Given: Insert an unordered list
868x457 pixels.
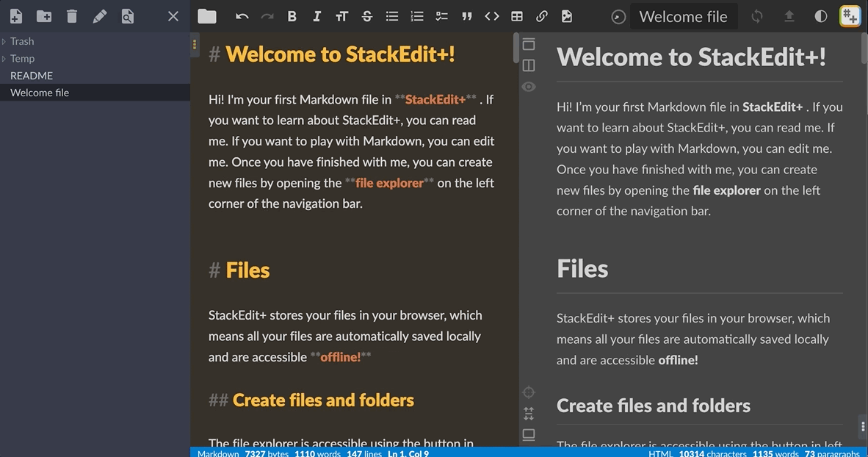Looking at the screenshot, I should coord(392,16).
